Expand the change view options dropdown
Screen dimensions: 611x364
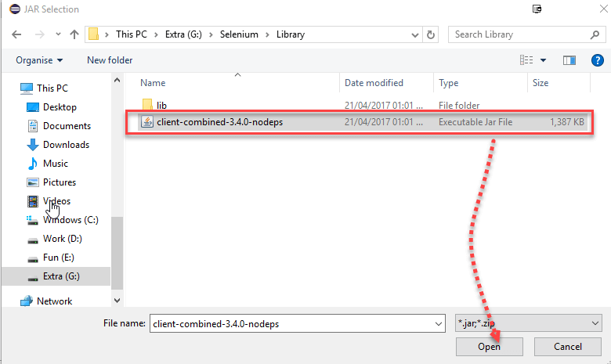click(544, 60)
